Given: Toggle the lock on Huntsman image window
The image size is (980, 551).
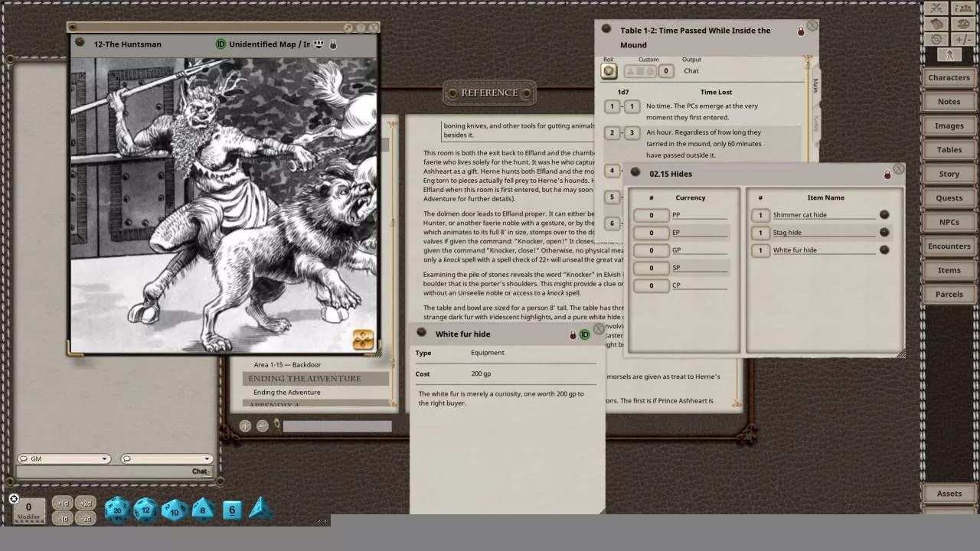Looking at the screenshot, I should click(x=333, y=44).
